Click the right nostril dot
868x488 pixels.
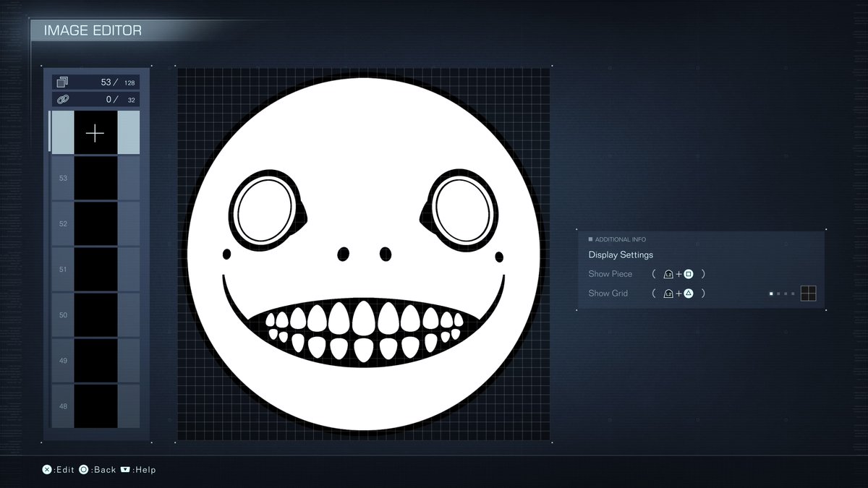pos(386,254)
